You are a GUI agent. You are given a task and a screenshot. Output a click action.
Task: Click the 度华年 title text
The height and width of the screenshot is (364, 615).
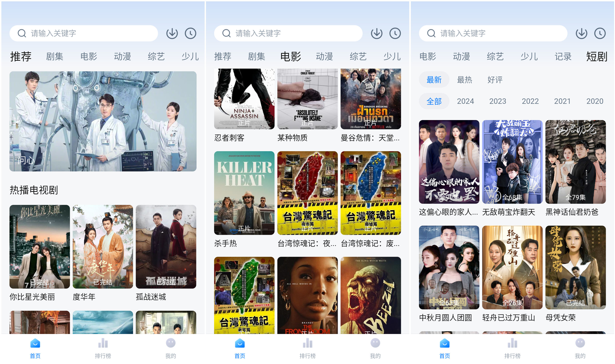click(x=84, y=297)
